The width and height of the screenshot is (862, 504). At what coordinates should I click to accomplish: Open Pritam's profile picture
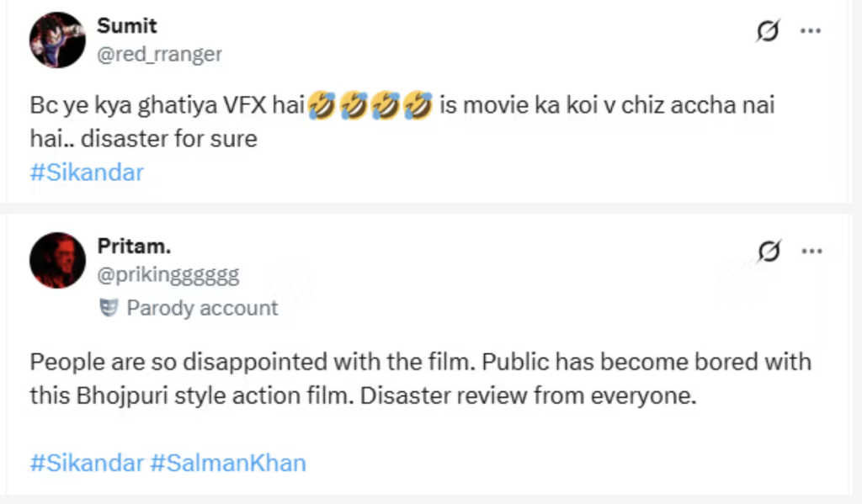click(57, 260)
